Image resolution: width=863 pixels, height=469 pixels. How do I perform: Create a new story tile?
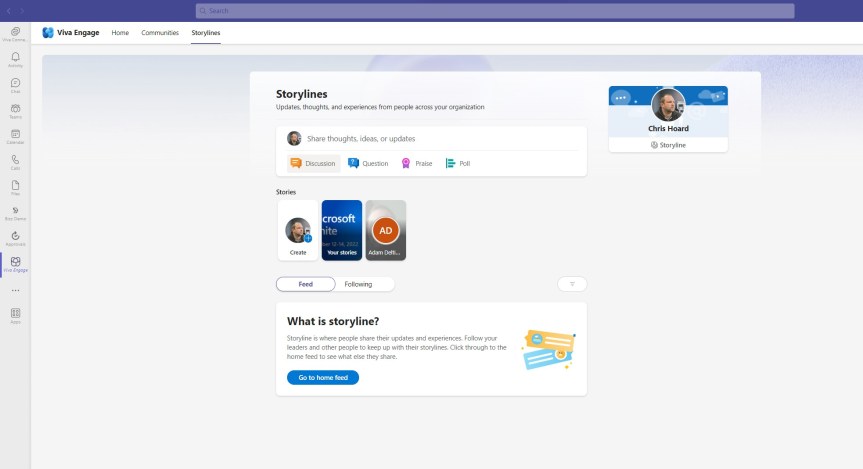coord(298,230)
